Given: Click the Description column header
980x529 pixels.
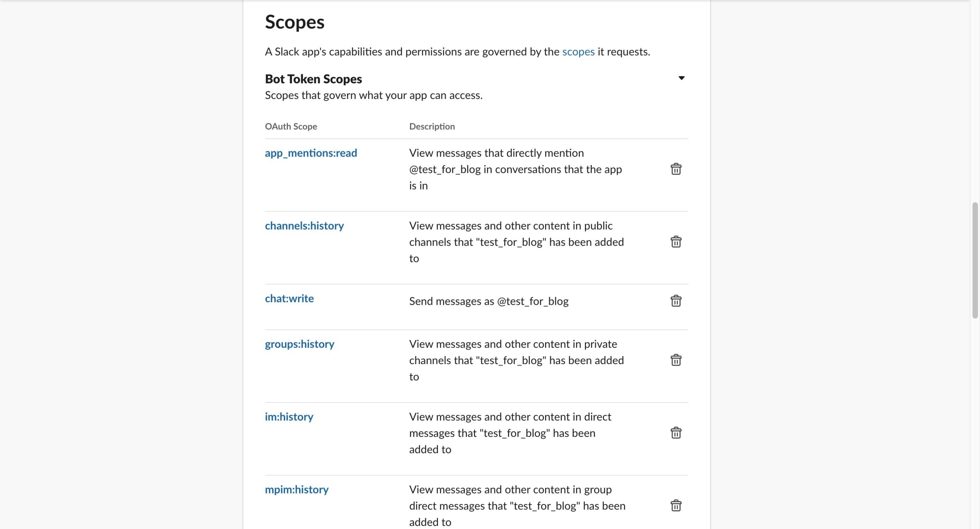Looking at the screenshot, I should (431, 126).
